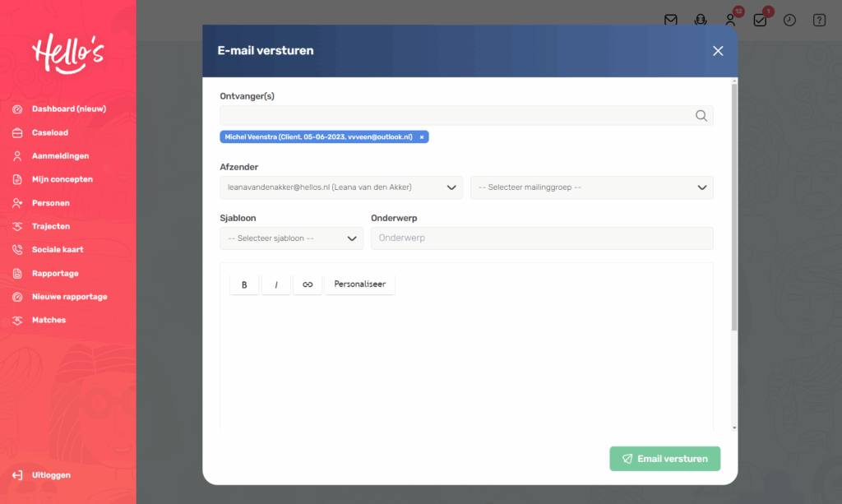Open Sociale kaart in the sidebar

pos(58,250)
